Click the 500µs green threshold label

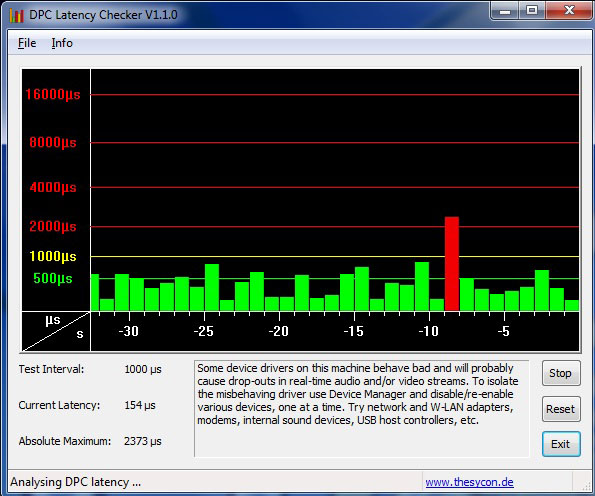53,279
